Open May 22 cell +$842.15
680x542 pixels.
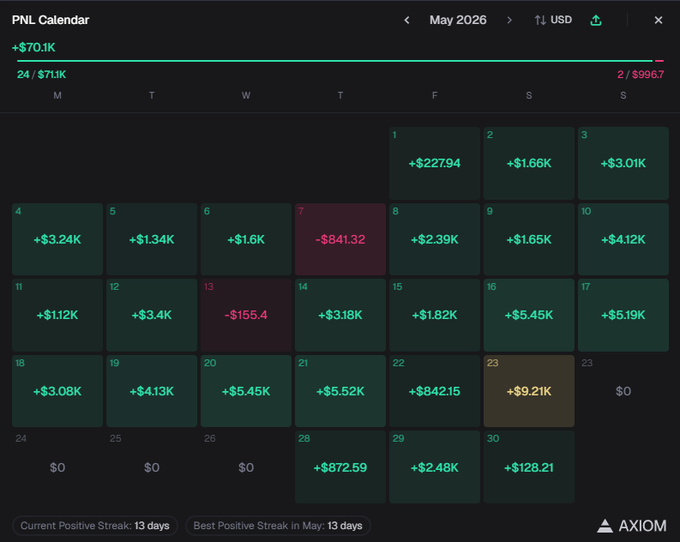pos(435,391)
